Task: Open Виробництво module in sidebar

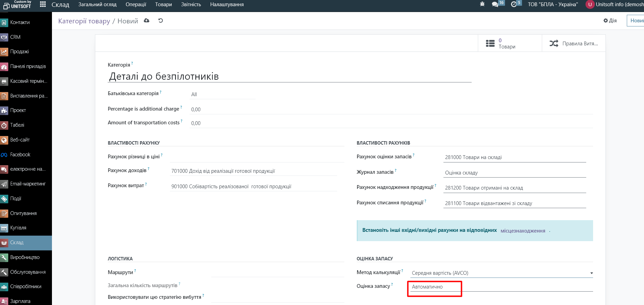Action: click(25, 257)
